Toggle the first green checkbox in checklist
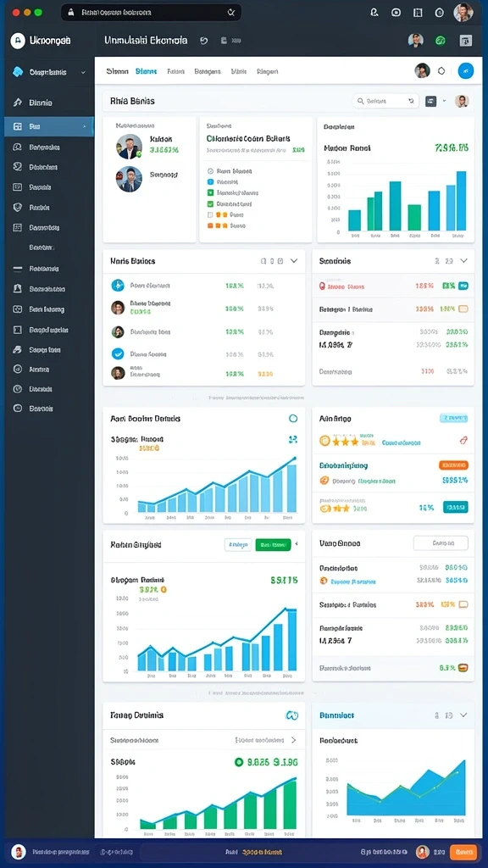 pos(210,192)
